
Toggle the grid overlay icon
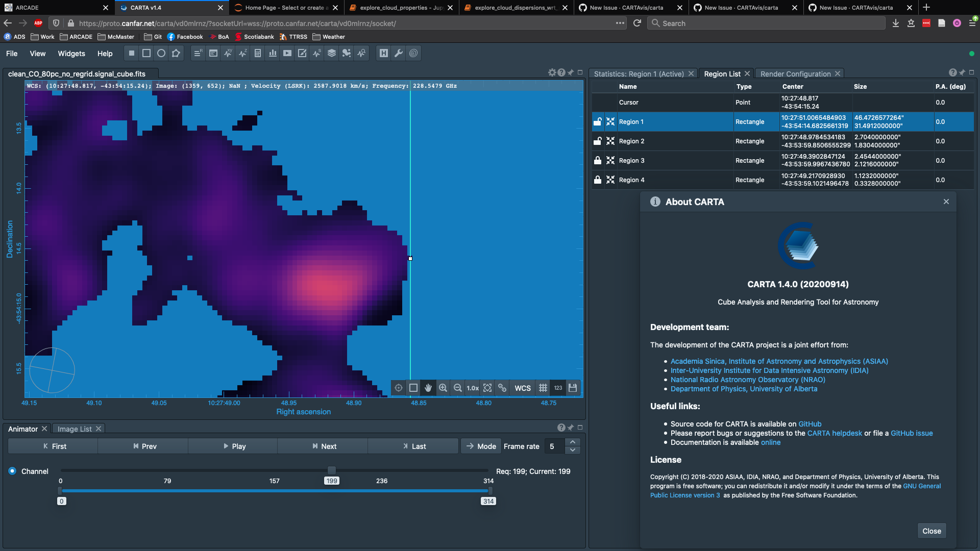(543, 388)
